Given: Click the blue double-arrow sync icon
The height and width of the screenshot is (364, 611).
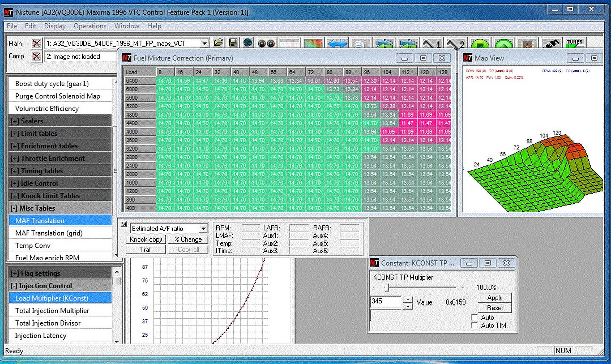Looking at the screenshot, I should pos(337,44).
